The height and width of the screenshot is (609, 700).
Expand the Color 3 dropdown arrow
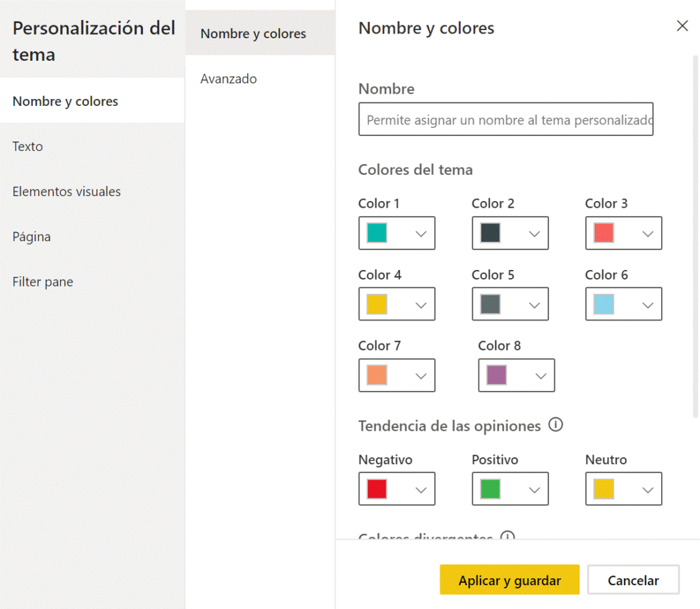coord(648,234)
